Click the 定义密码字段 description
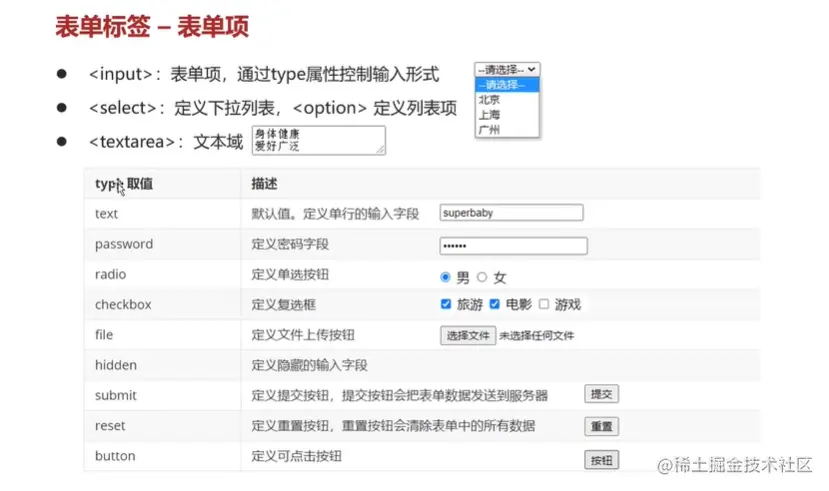 (290, 244)
